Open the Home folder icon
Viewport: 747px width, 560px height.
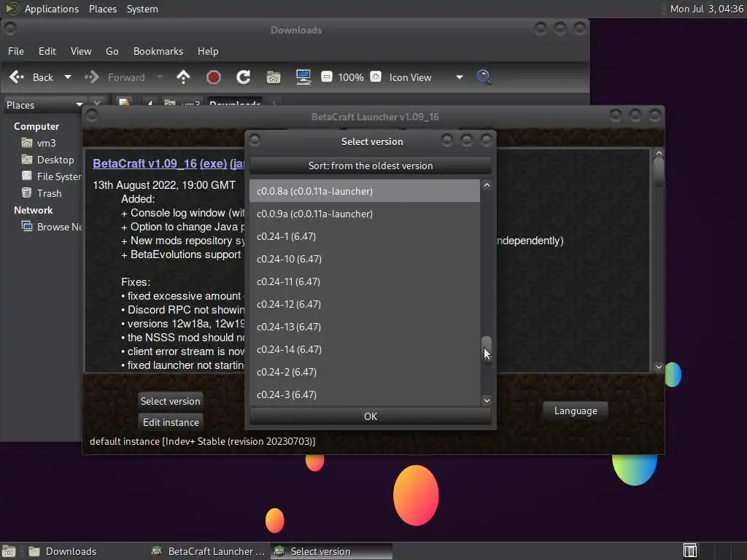[x=274, y=77]
